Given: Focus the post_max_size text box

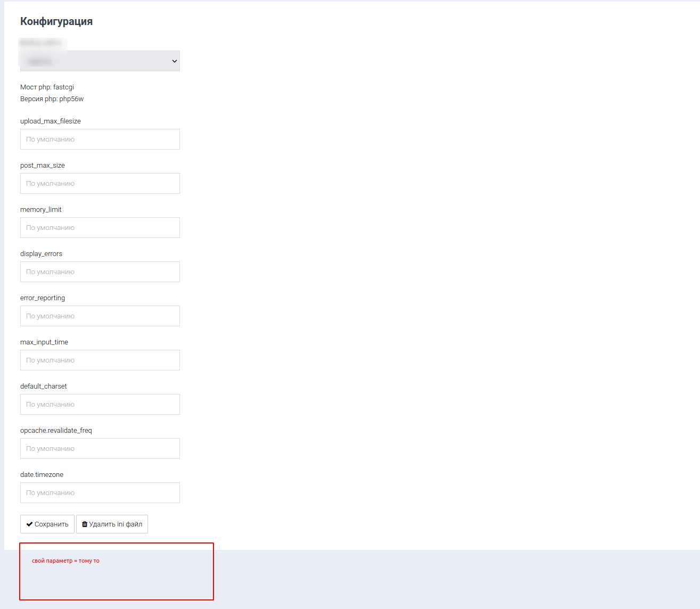Looking at the screenshot, I should coord(100,184).
